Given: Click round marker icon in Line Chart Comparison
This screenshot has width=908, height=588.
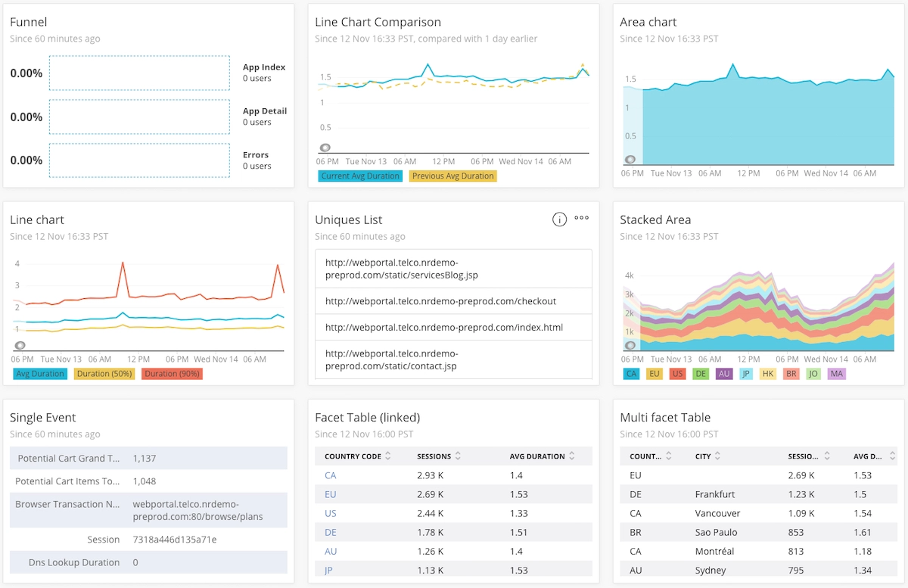Looking at the screenshot, I should point(325,148).
